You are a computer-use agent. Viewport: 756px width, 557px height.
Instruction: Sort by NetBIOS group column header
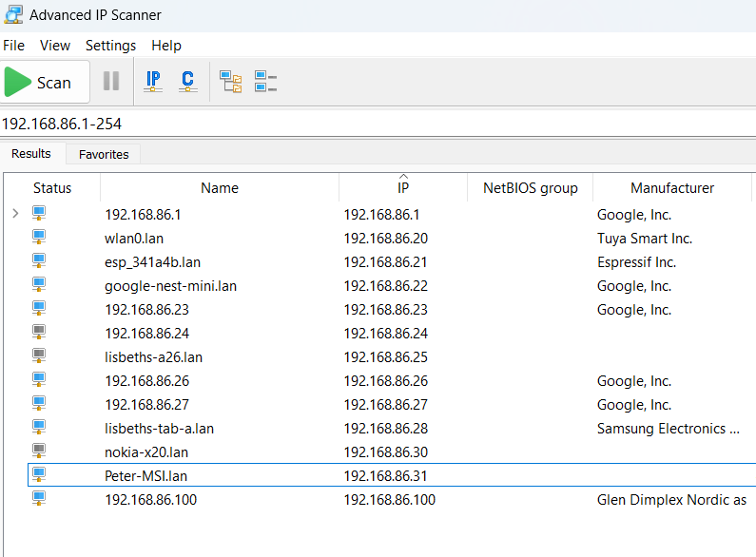coord(530,188)
